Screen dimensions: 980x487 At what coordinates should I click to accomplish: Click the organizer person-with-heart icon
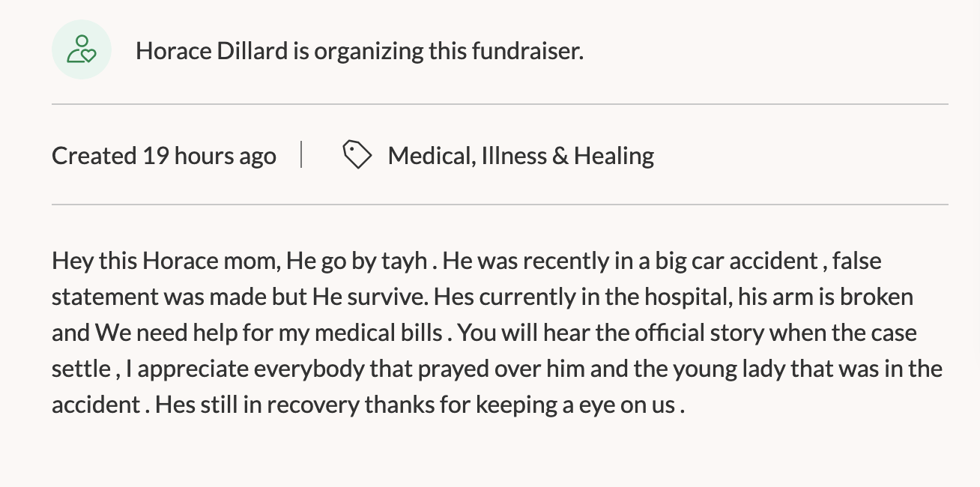(x=82, y=49)
